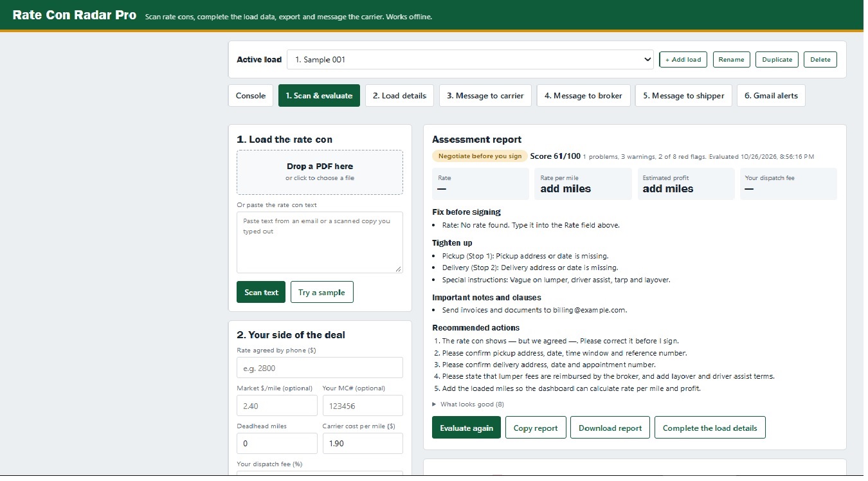Switch to '5. Message to shipper' tab
868x481 pixels.
[x=683, y=96]
